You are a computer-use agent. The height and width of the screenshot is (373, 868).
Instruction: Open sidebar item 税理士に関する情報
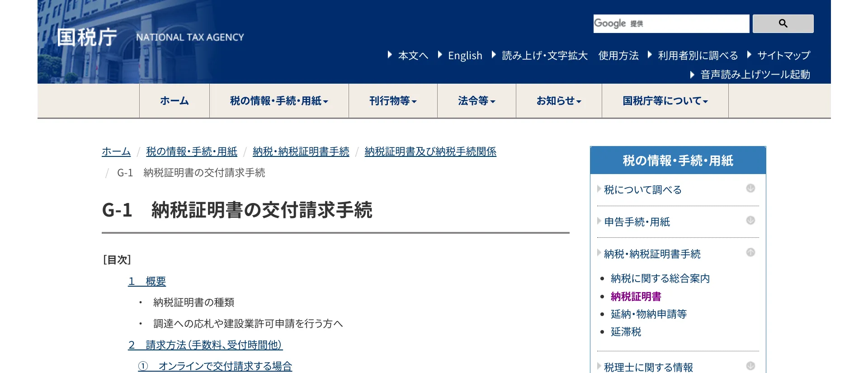(648, 367)
